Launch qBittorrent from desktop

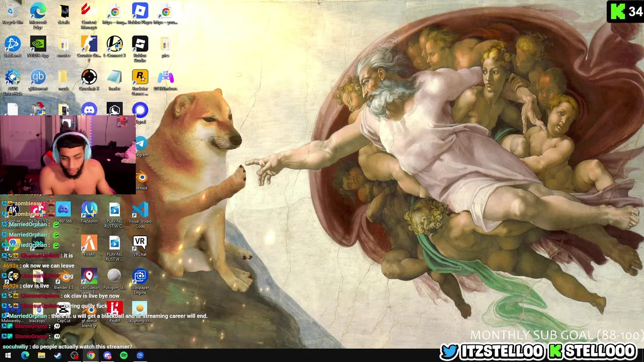38,80
